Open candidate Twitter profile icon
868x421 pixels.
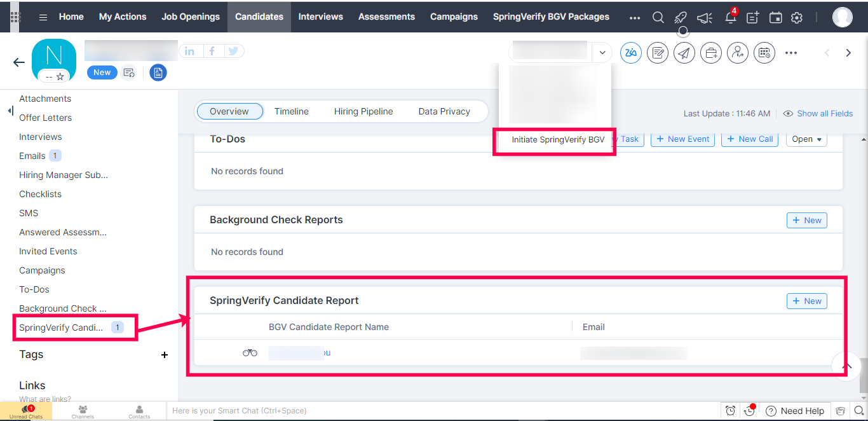(x=233, y=52)
